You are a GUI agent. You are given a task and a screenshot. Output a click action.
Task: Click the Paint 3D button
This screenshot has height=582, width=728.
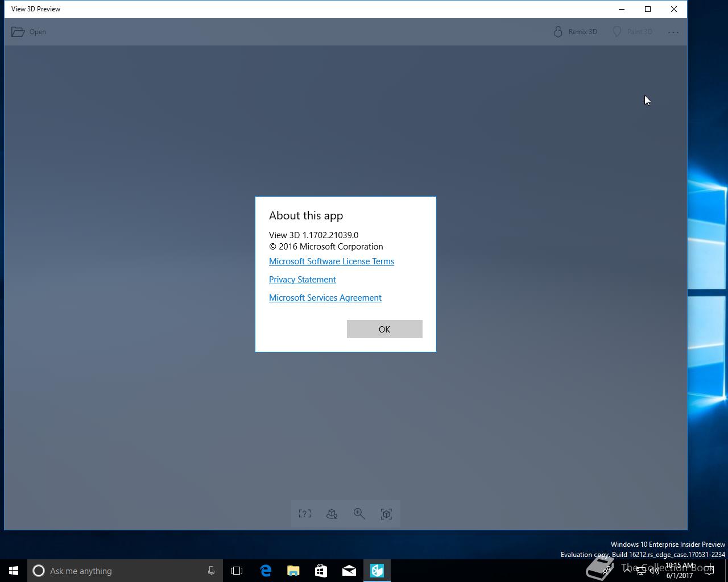632,32
